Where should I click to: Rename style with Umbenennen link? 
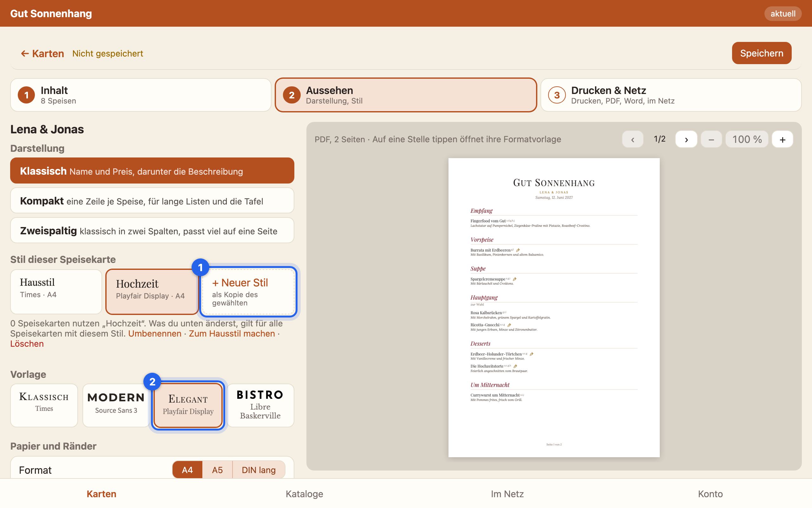(x=155, y=334)
